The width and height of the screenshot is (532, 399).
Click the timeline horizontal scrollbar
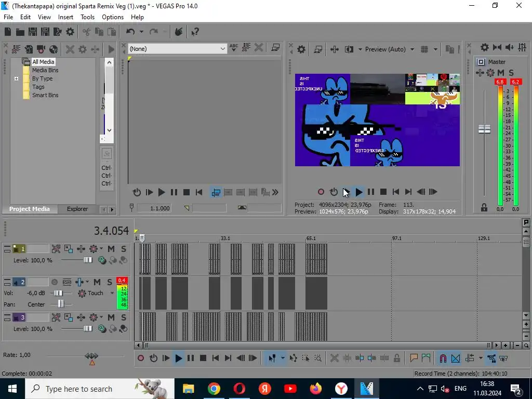[316, 345]
